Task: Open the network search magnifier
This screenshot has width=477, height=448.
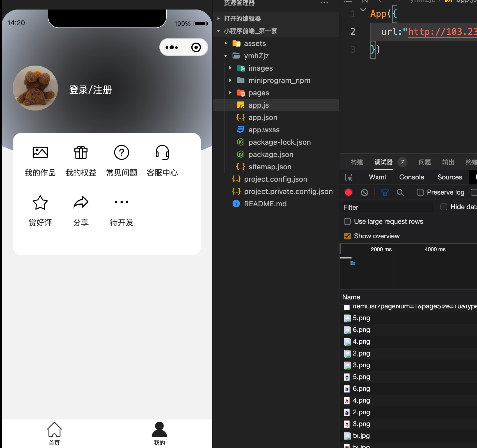Action: 400,192
